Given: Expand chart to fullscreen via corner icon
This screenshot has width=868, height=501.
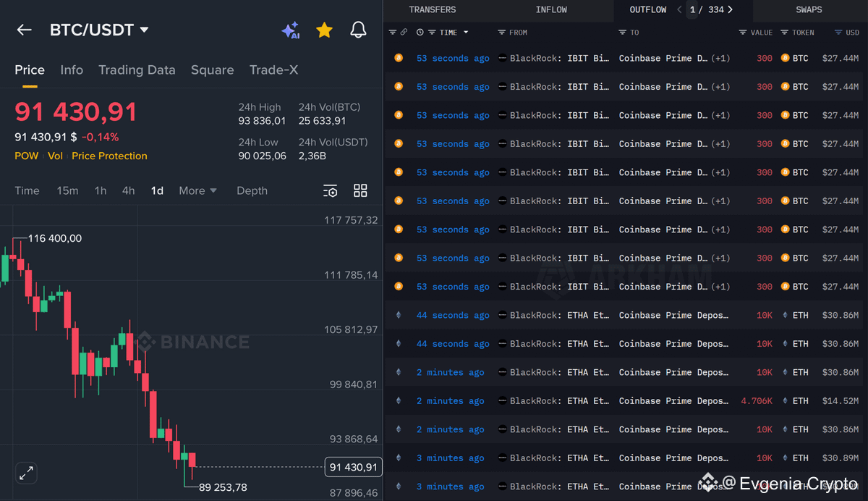Looking at the screenshot, I should 26,473.
